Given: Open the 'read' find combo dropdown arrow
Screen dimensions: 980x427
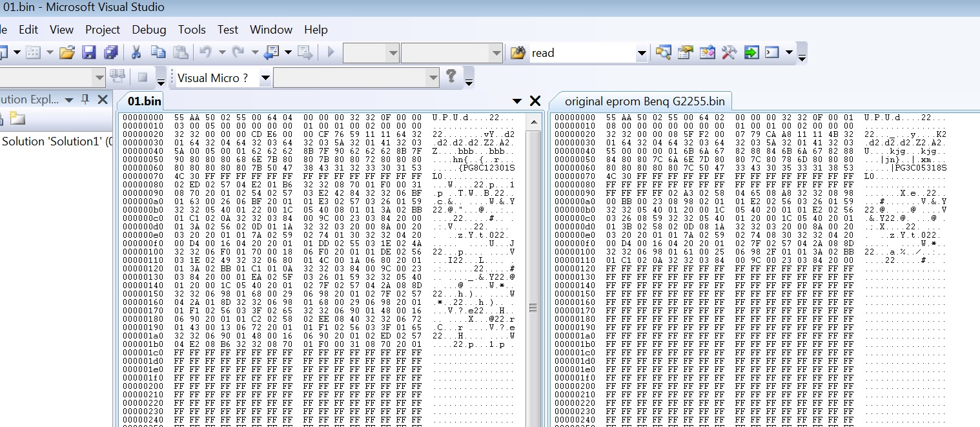Looking at the screenshot, I should coord(642,53).
